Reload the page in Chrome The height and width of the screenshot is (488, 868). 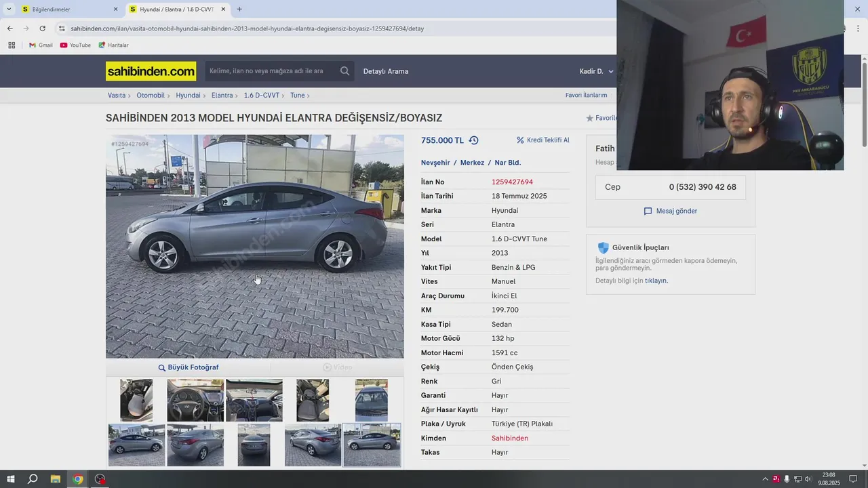coord(42,28)
